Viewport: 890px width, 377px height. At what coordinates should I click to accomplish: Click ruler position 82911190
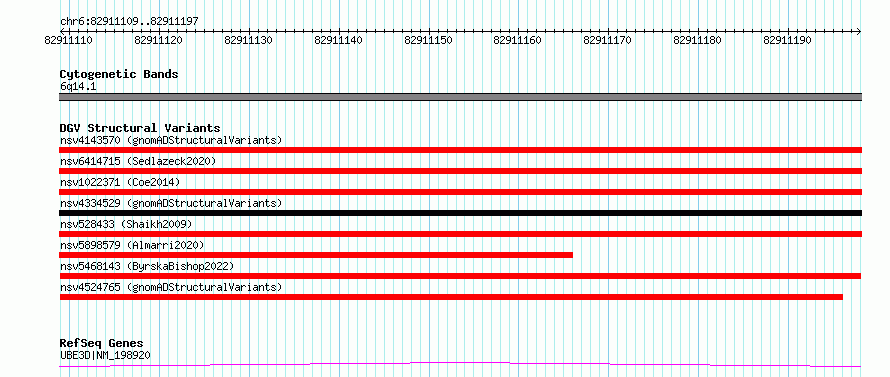coord(787,40)
